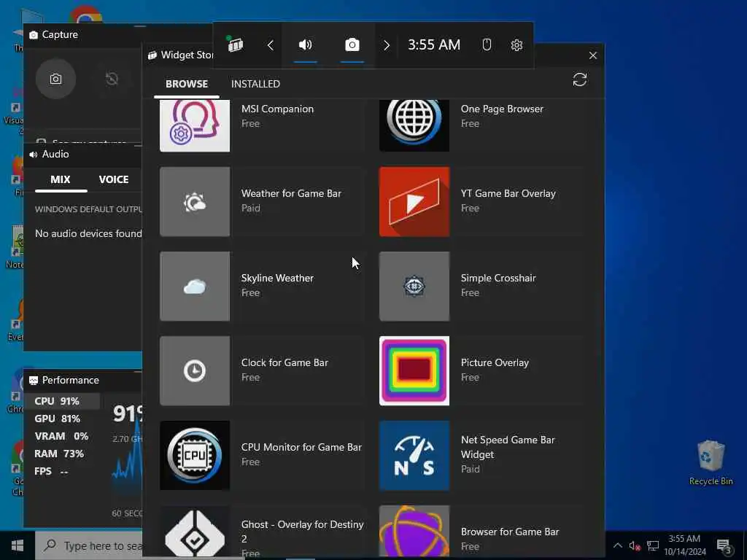
Task: Toggle the Capture widget camera icon
Action: tap(352, 44)
